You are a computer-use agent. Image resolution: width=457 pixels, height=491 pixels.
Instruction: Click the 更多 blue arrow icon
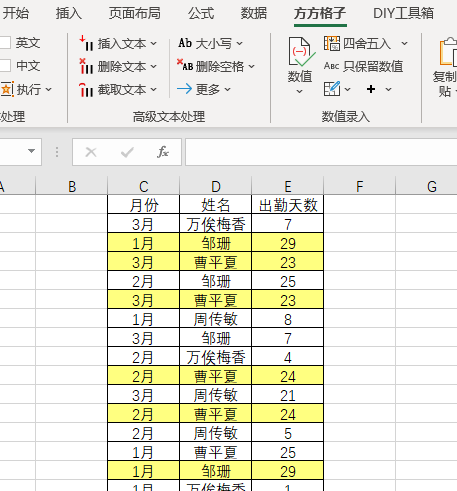click(184, 89)
